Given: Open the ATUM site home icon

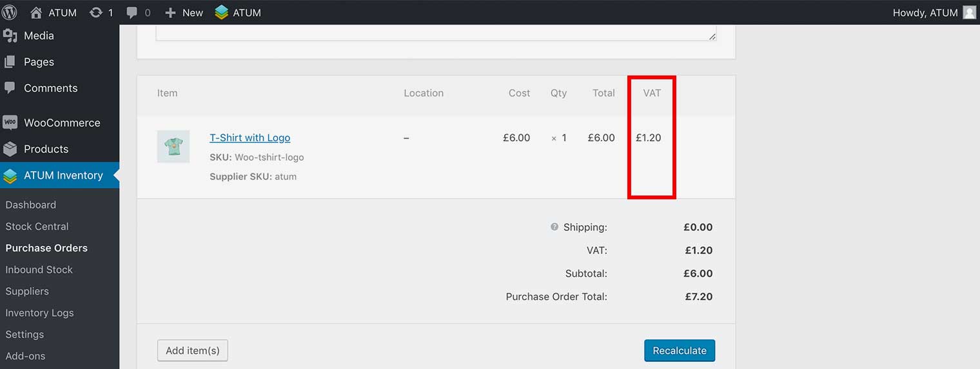Looking at the screenshot, I should (x=36, y=12).
